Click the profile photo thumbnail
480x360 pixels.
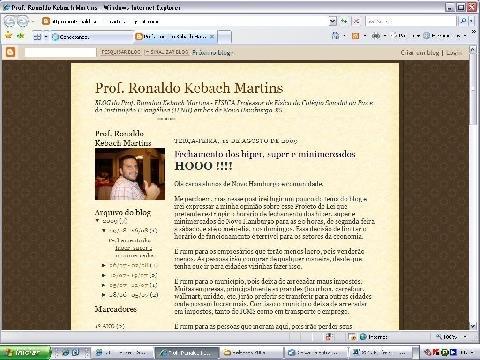(x=130, y=174)
